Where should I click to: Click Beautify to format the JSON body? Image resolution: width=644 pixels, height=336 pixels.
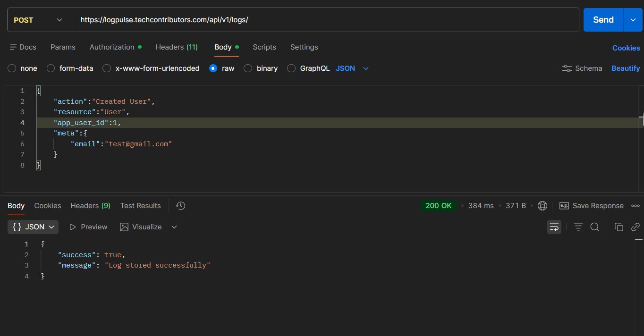tap(626, 68)
